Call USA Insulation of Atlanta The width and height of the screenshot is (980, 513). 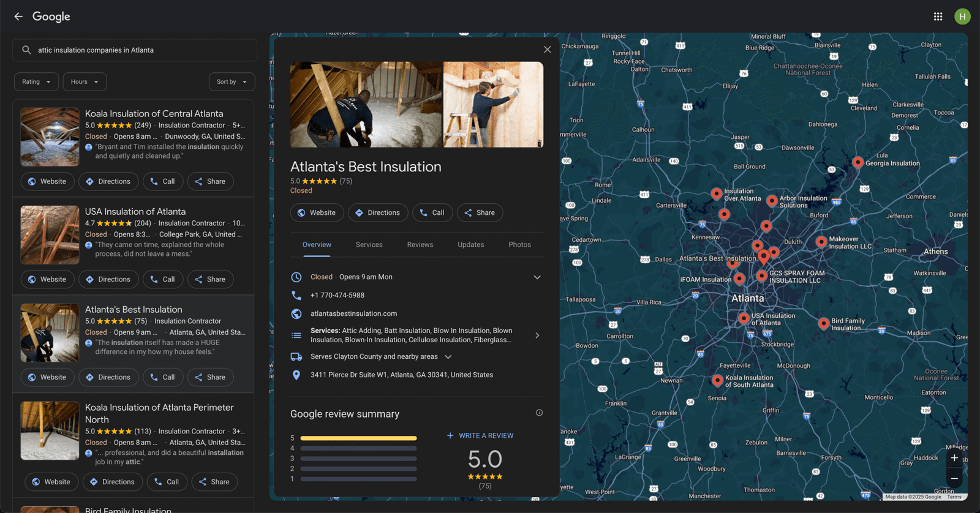pyautogui.click(x=162, y=279)
